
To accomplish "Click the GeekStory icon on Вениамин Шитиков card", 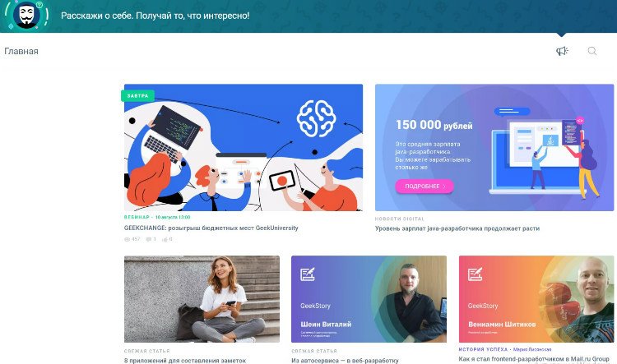I will (475, 274).
